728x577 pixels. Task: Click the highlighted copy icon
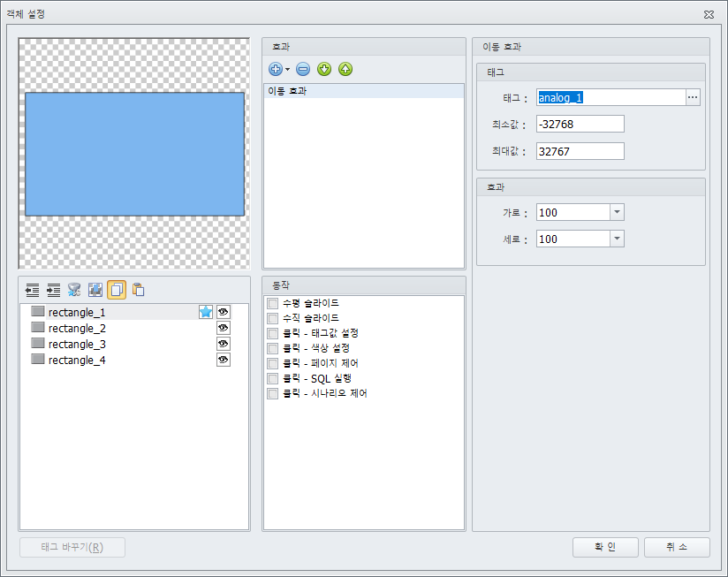coord(117,290)
